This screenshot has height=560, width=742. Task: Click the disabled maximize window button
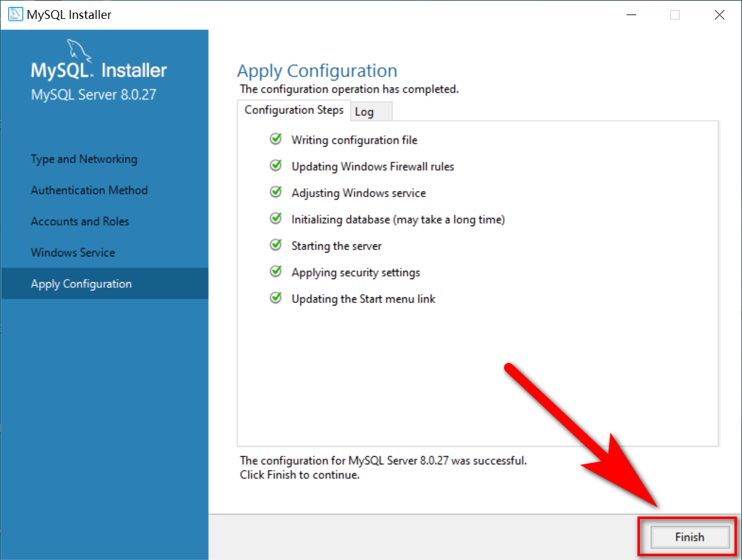click(x=675, y=14)
